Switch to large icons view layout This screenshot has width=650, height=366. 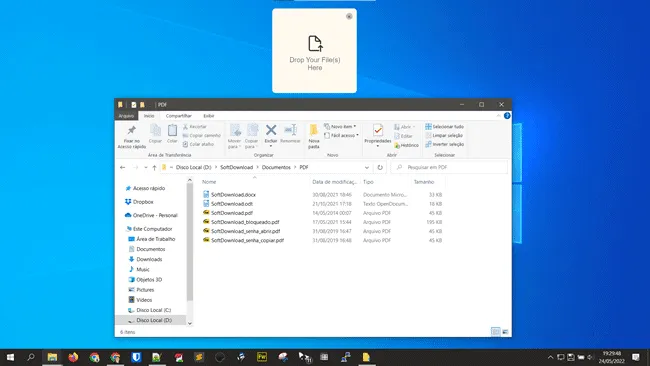pos(505,332)
